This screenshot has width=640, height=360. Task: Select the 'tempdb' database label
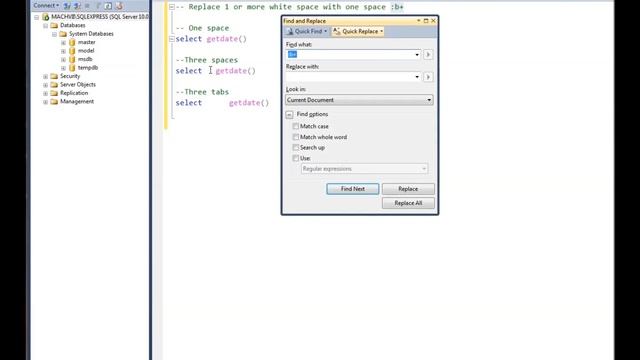click(x=88, y=68)
